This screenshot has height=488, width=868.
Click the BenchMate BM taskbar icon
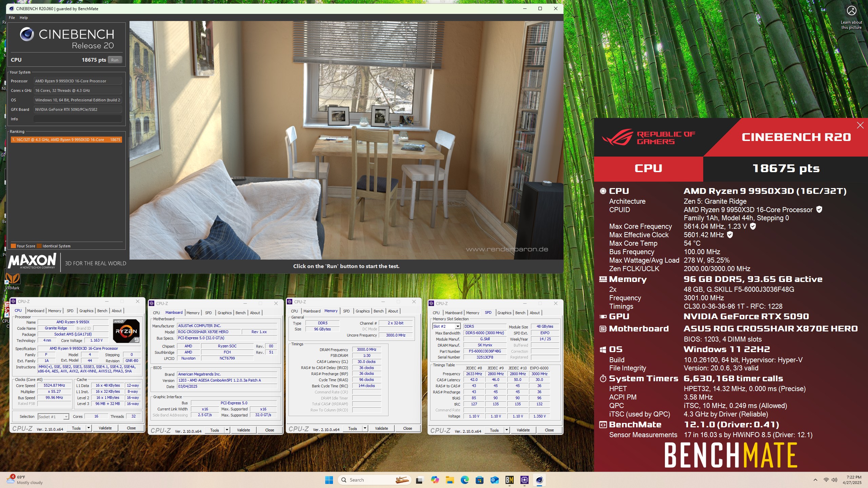tap(509, 480)
